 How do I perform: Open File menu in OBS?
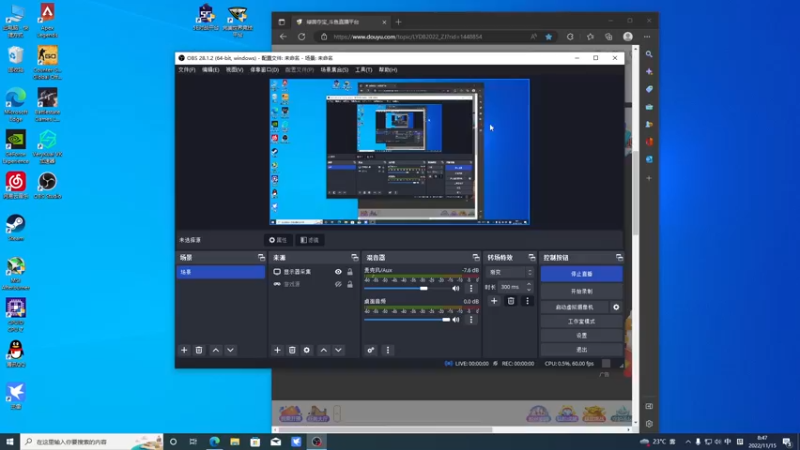pos(187,70)
